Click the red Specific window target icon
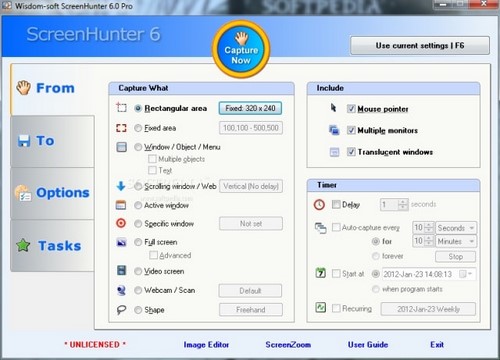The width and height of the screenshot is (500, 360). 121,223
